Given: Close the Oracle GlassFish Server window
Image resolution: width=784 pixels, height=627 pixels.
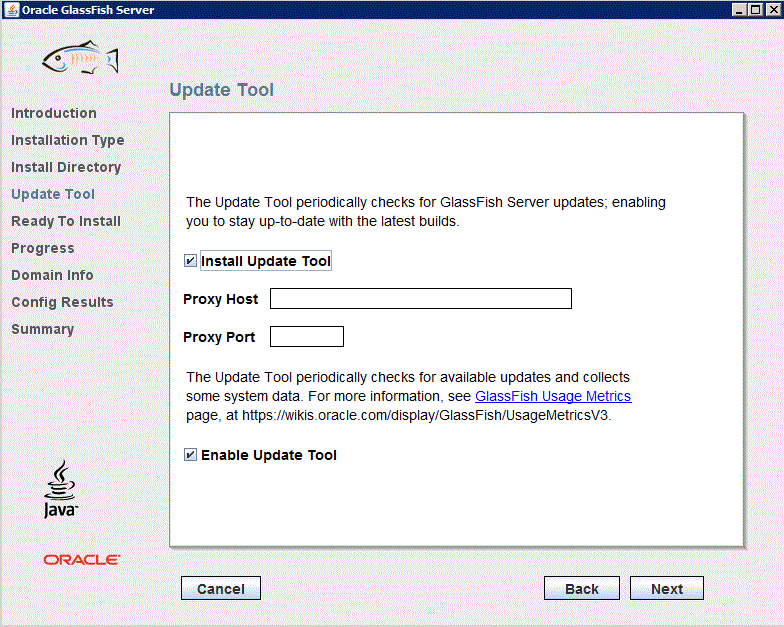Looking at the screenshot, I should point(773,10).
